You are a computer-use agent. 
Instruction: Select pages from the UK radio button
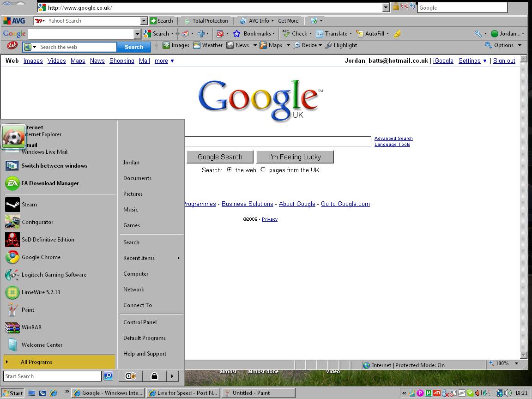[x=263, y=169]
